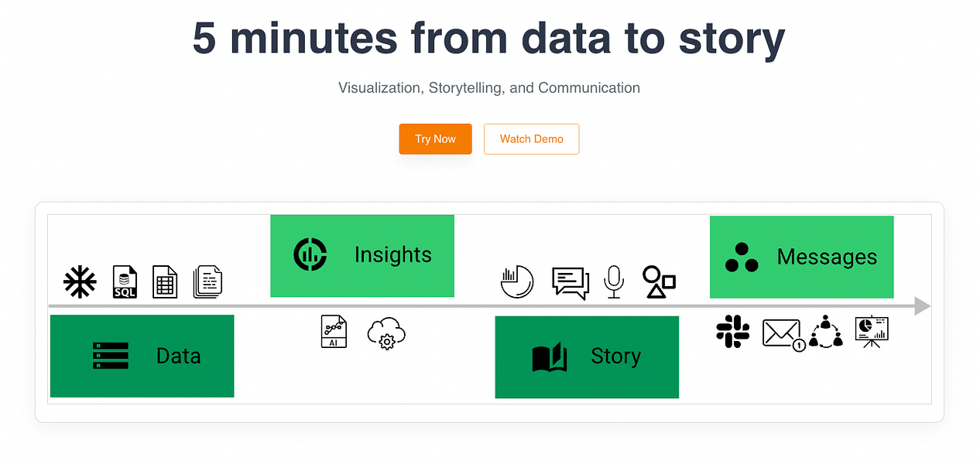Select the dark green Data box
980x464 pixels.
[142, 356]
